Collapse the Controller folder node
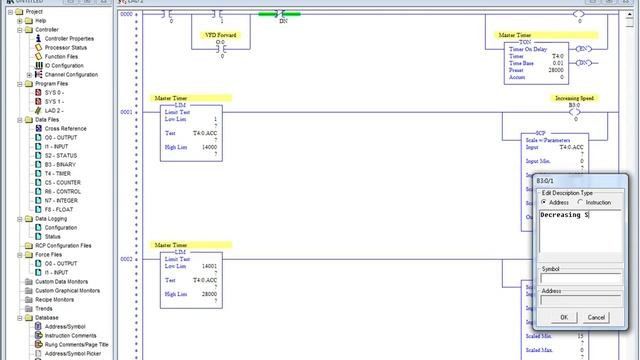The width and height of the screenshot is (640, 360). [20, 30]
